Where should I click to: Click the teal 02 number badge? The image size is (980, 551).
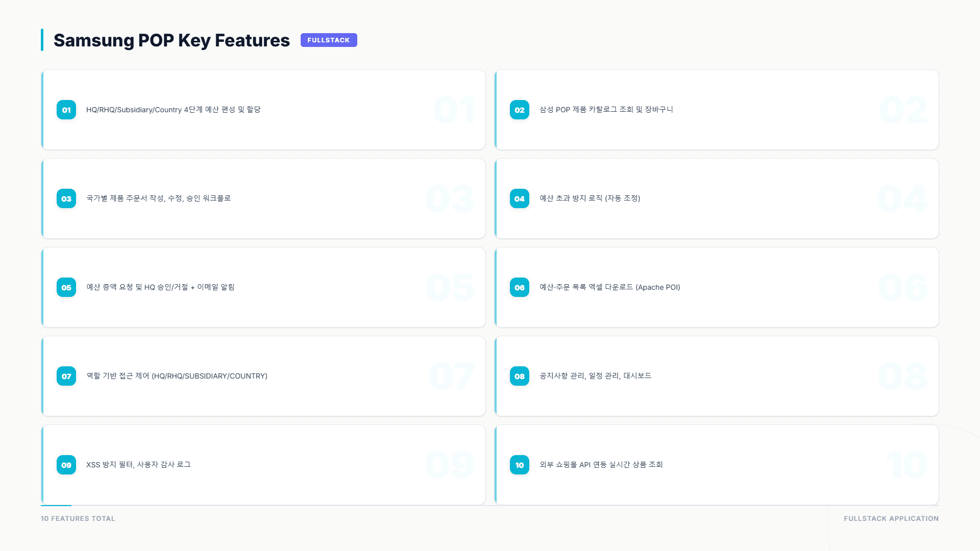519,110
